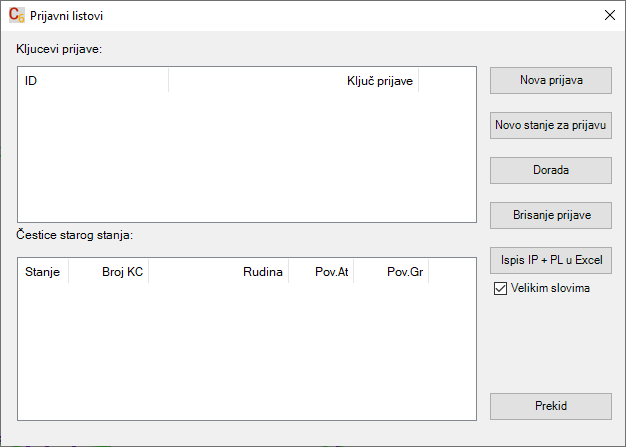
Task: Click Novo stanje za prijavu button
Action: point(550,126)
